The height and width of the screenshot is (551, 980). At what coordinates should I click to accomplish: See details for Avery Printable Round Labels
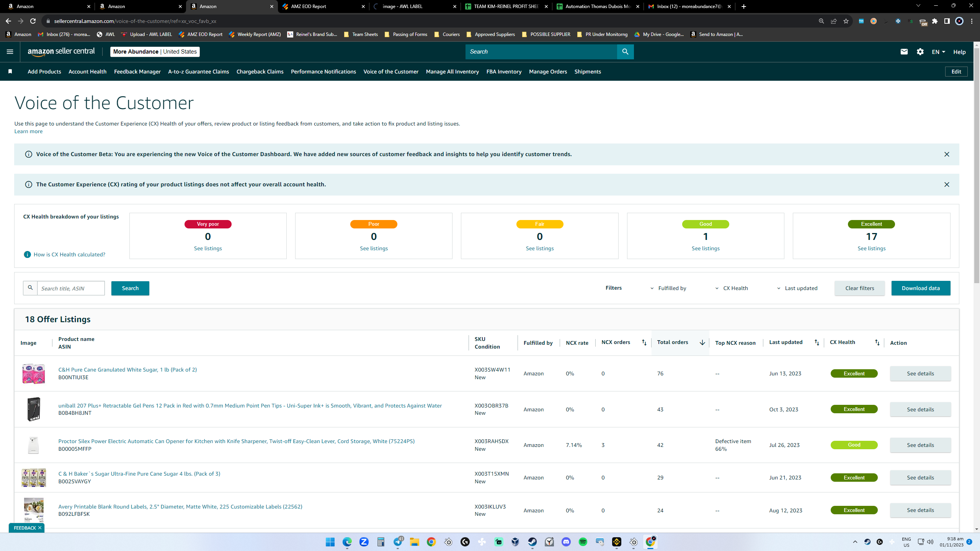(920, 510)
